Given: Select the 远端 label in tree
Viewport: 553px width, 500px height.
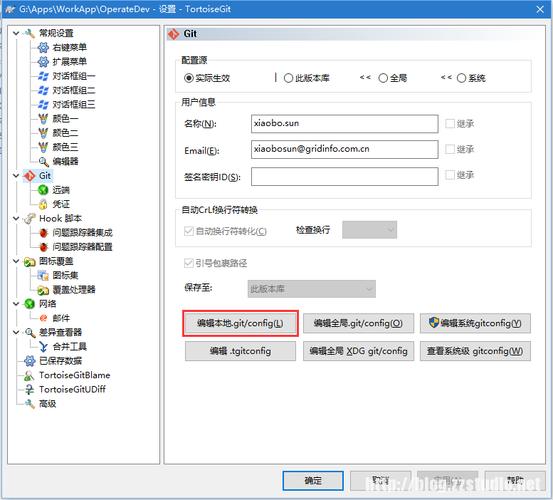Looking at the screenshot, I should point(61,190).
